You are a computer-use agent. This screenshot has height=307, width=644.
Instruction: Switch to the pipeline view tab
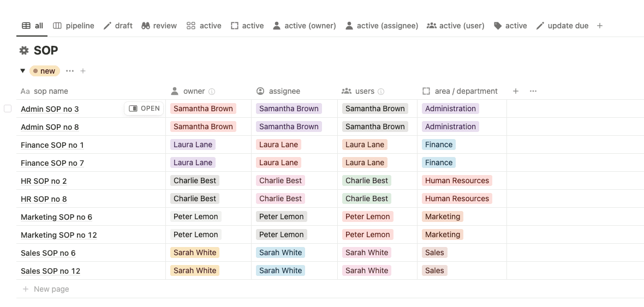coord(74,26)
